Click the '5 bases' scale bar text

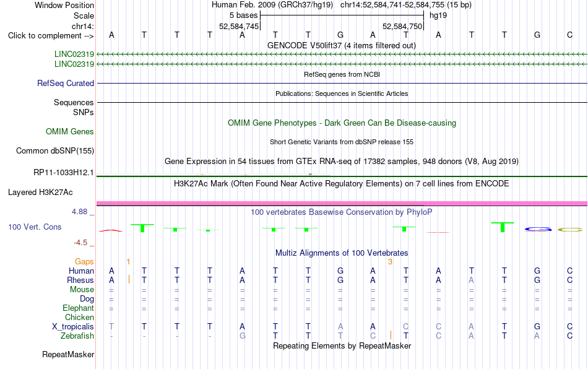click(244, 15)
